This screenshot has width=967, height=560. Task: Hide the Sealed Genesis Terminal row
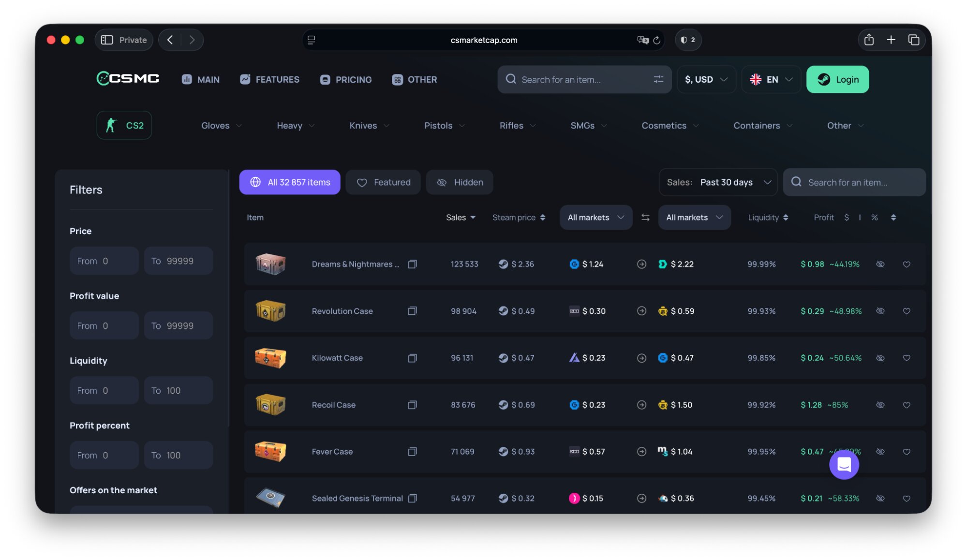coord(880,498)
